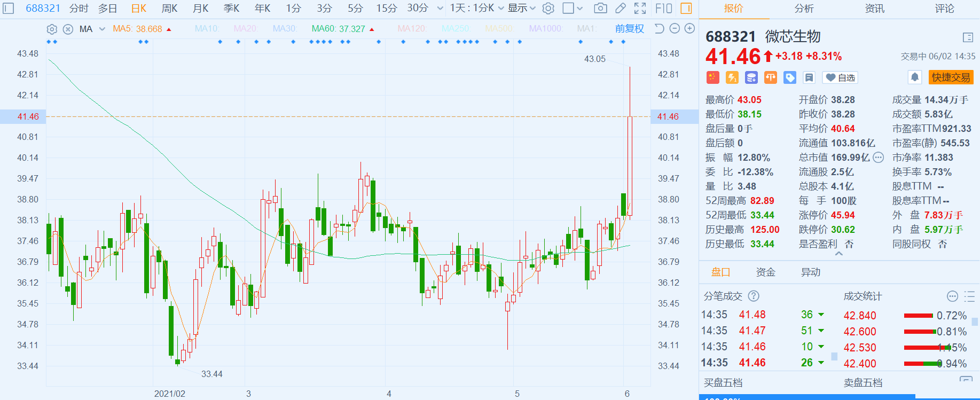Open help for 分笔成交
This screenshot has height=400, width=980.
click(x=754, y=296)
